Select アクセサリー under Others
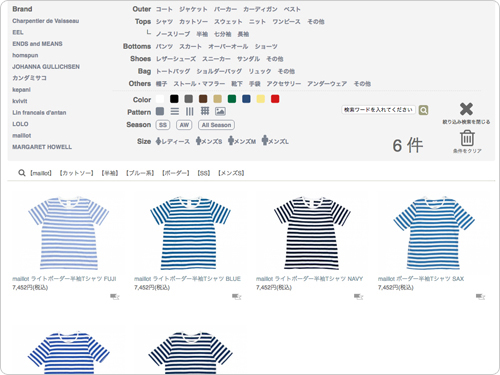The width and height of the screenshot is (500, 375). coord(284,84)
